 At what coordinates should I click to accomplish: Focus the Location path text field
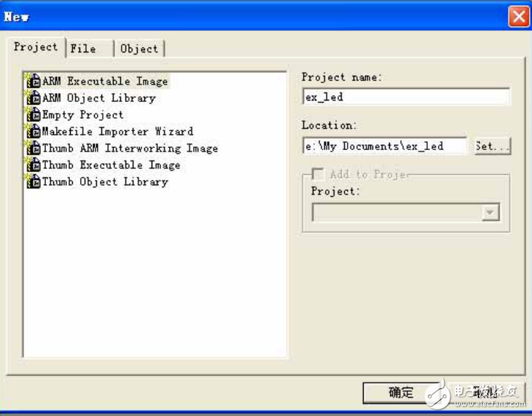[x=384, y=146]
